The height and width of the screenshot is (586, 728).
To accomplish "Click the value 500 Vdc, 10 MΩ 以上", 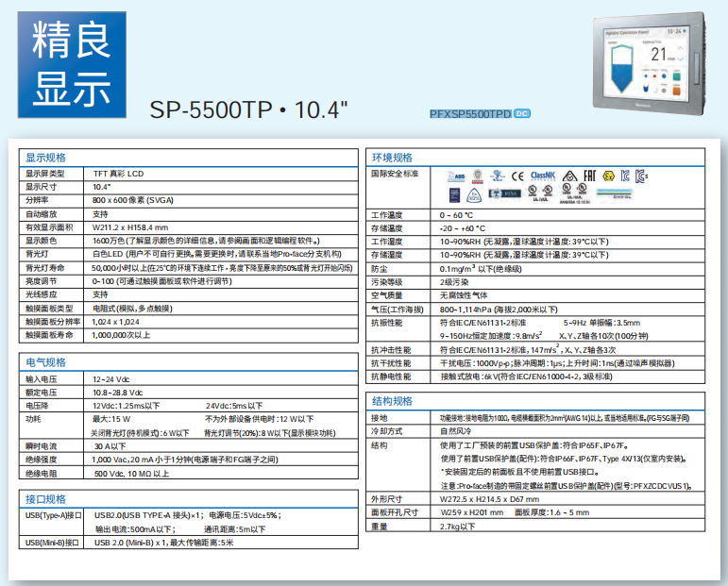I will [x=131, y=474].
